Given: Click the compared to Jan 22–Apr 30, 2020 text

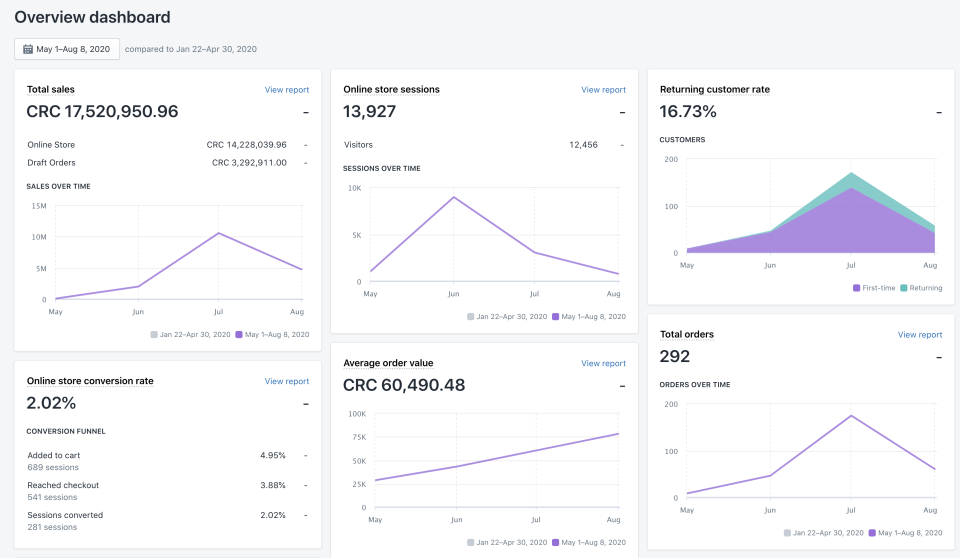Looking at the screenshot, I should tap(190, 49).
